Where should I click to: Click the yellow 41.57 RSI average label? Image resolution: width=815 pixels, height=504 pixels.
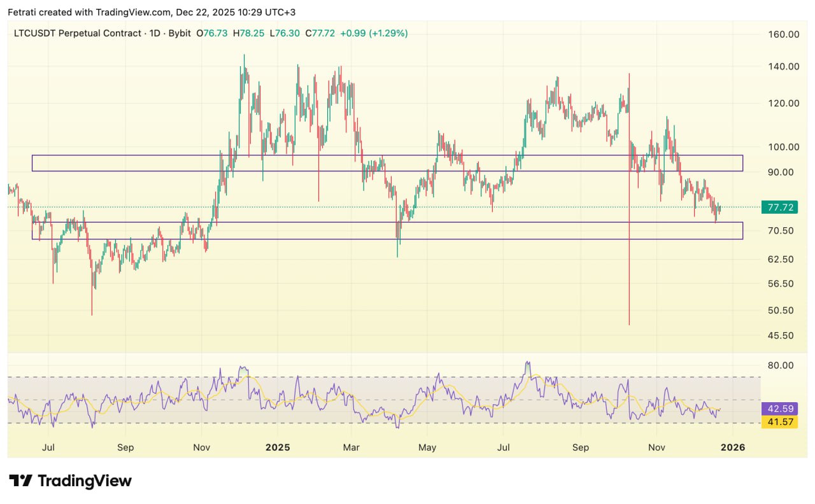(779, 422)
